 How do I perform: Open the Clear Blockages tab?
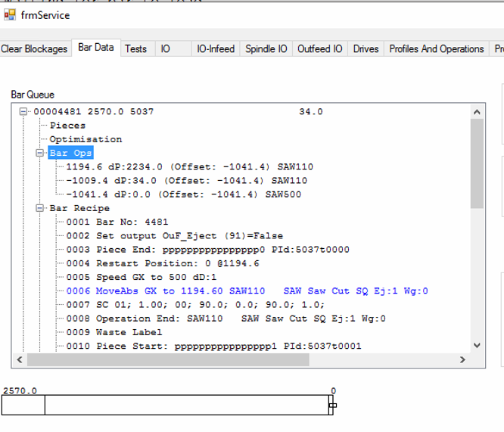(x=34, y=49)
